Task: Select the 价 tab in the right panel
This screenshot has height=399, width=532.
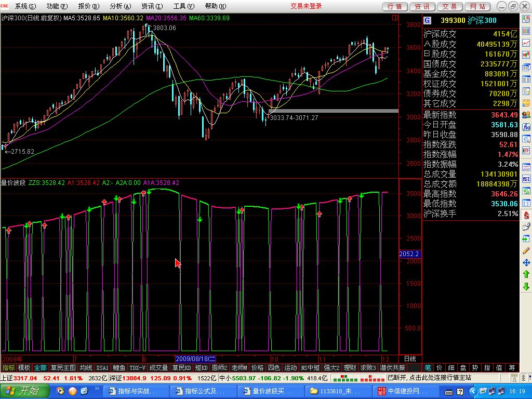Action: 440,368
